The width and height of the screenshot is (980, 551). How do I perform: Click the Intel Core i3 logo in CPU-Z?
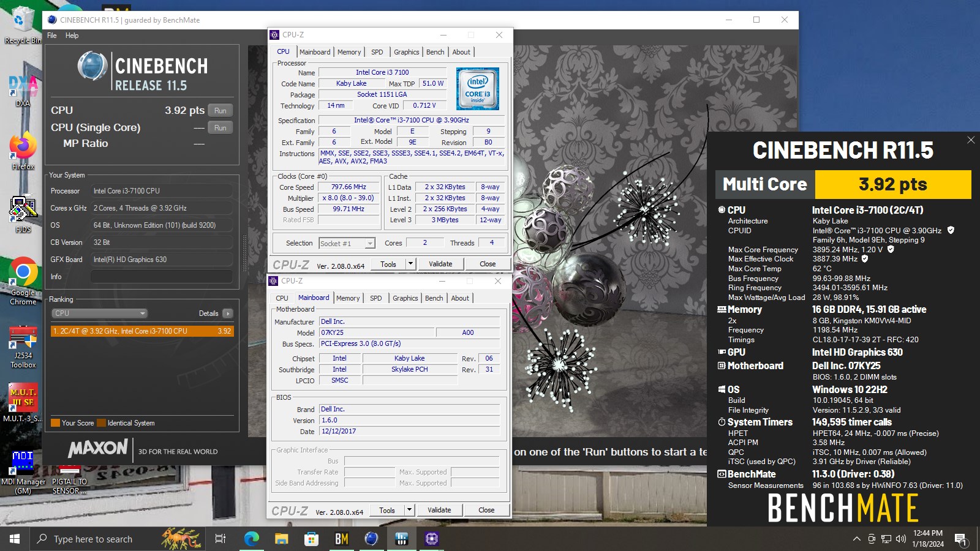coord(478,89)
